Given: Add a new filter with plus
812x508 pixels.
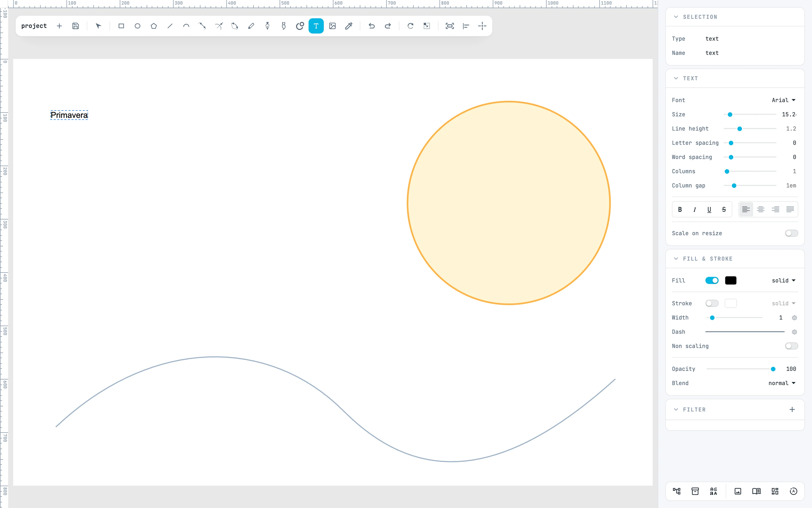Looking at the screenshot, I should point(792,409).
